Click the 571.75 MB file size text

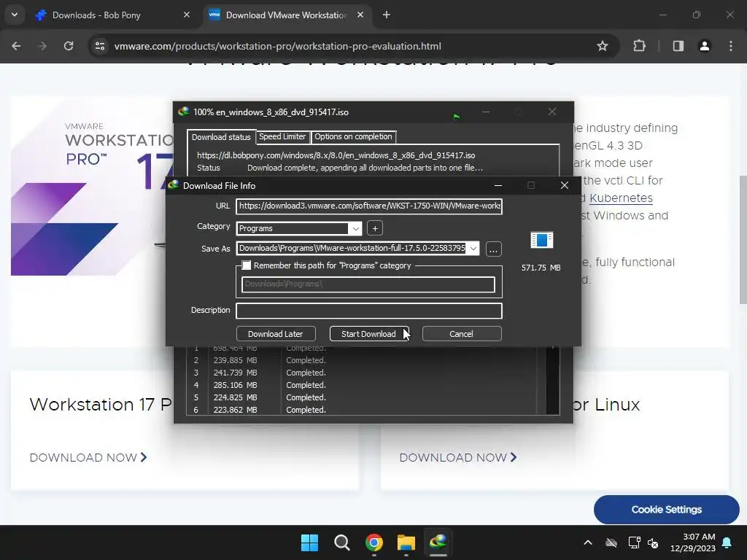(541, 268)
